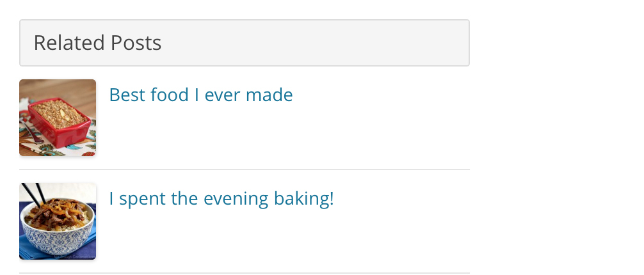
Task: Select the second related post image
Action: pyautogui.click(x=58, y=221)
